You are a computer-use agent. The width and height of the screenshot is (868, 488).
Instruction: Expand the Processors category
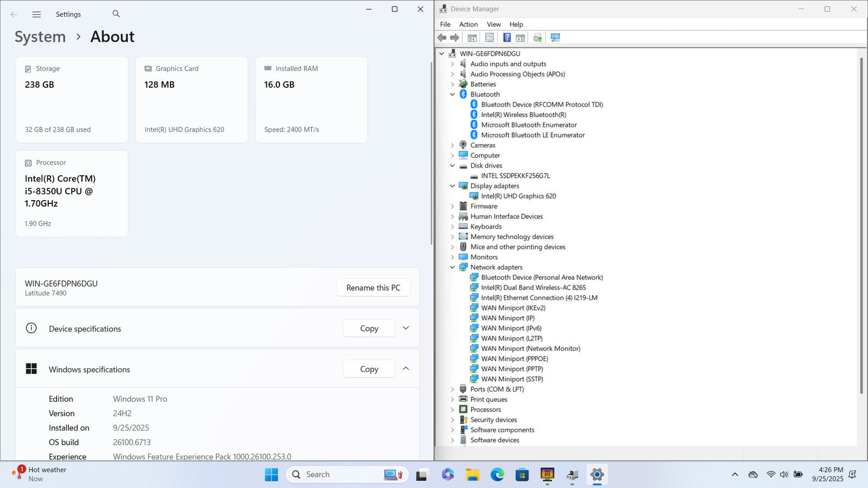coord(452,410)
